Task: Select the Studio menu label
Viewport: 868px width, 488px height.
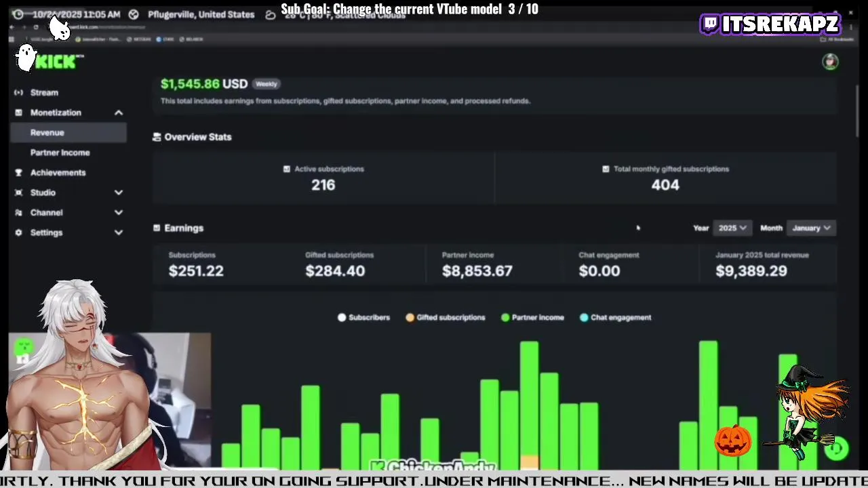Action: click(43, 192)
